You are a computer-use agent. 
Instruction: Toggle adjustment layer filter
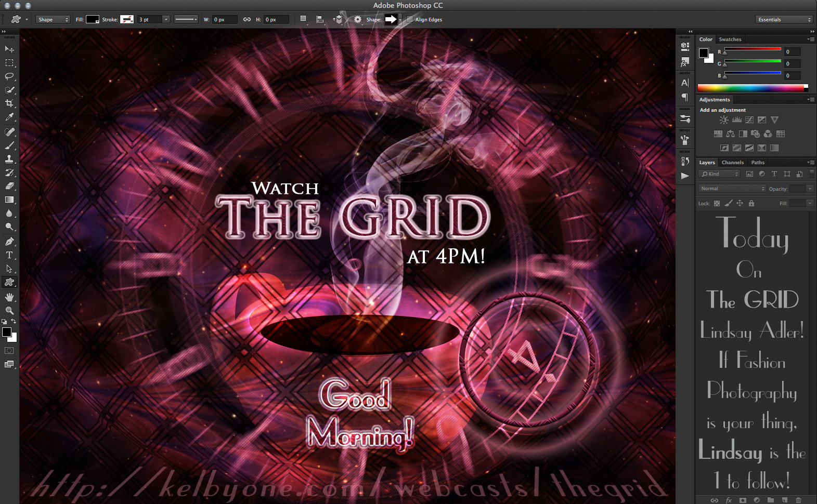tap(762, 174)
